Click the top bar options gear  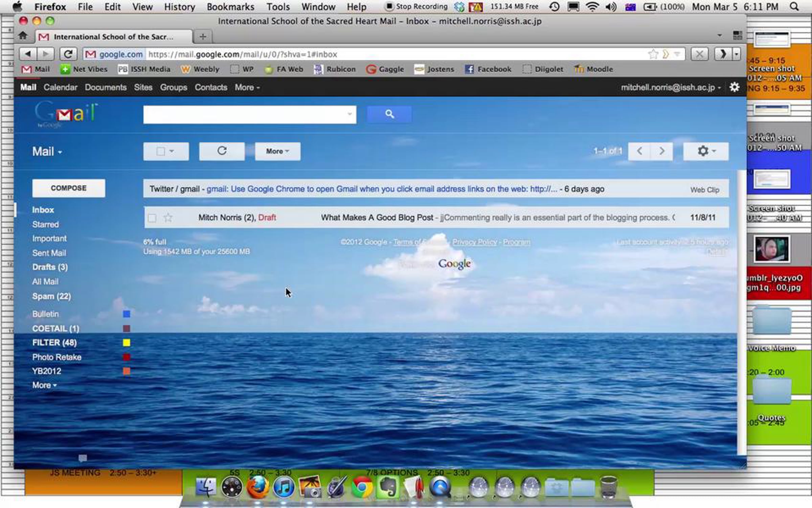click(734, 87)
